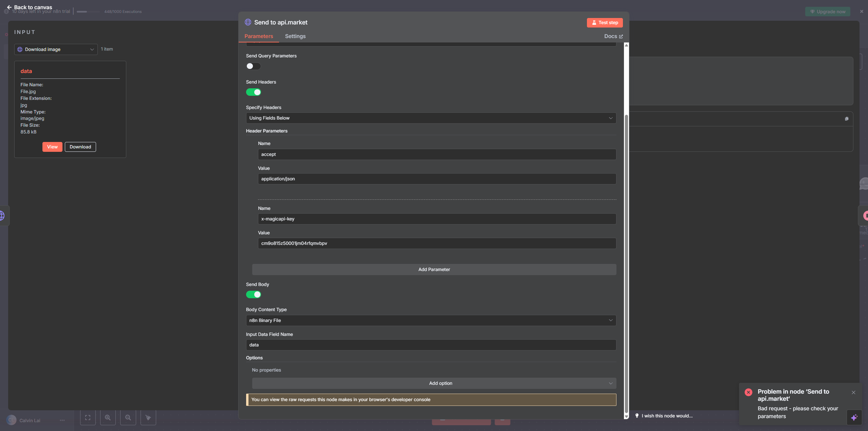The height and width of the screenshot is (431, 868).
Task: Switch to the Settings tab
Action: (295, 36)
